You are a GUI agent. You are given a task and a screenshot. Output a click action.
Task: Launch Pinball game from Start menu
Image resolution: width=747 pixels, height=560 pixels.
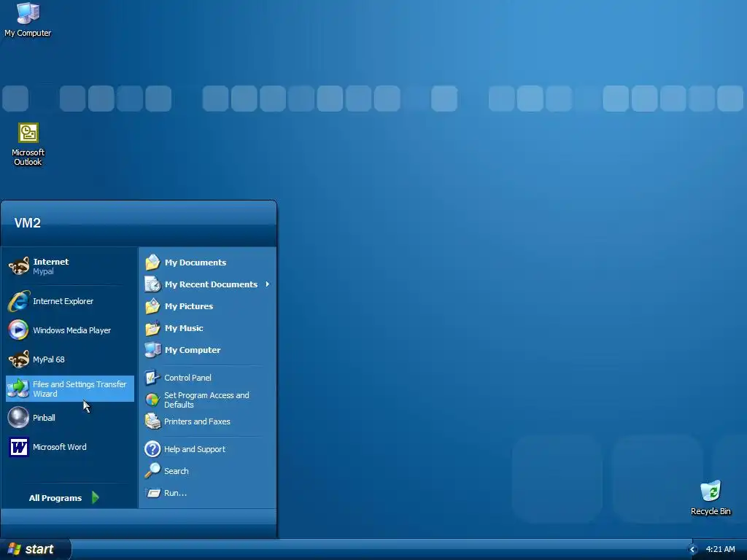69,418
